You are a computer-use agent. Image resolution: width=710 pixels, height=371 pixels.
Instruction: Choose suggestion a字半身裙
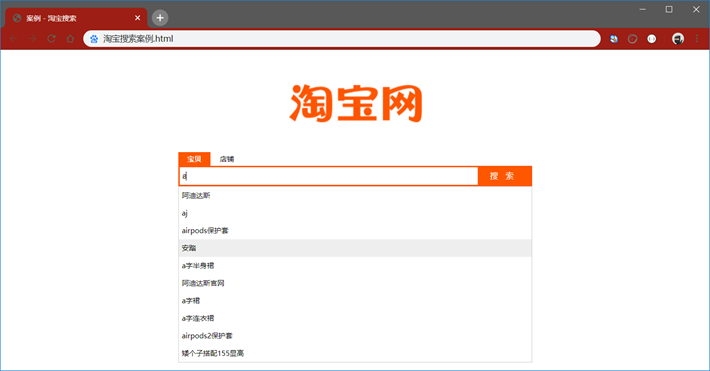(355, 265)
